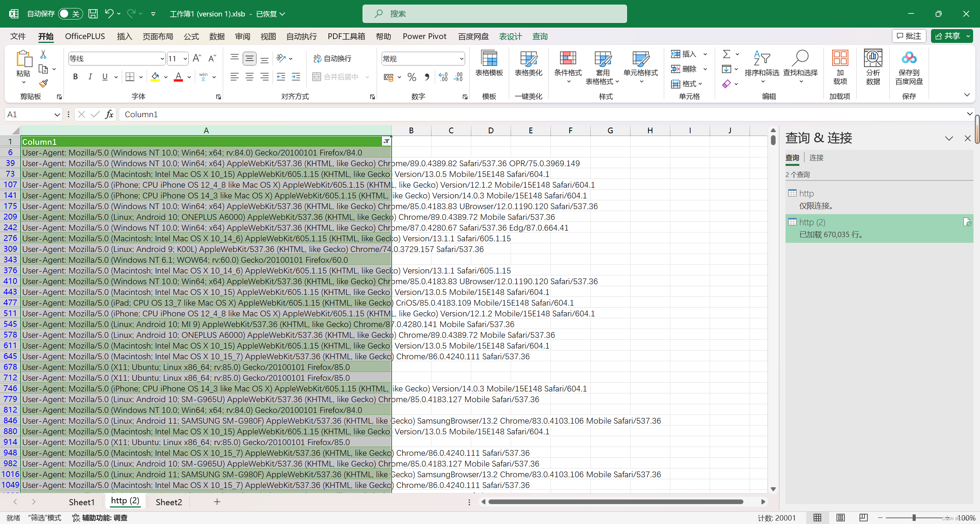
Task: Click the formula bar showing Column1
Action: click(x=536, y=114)
